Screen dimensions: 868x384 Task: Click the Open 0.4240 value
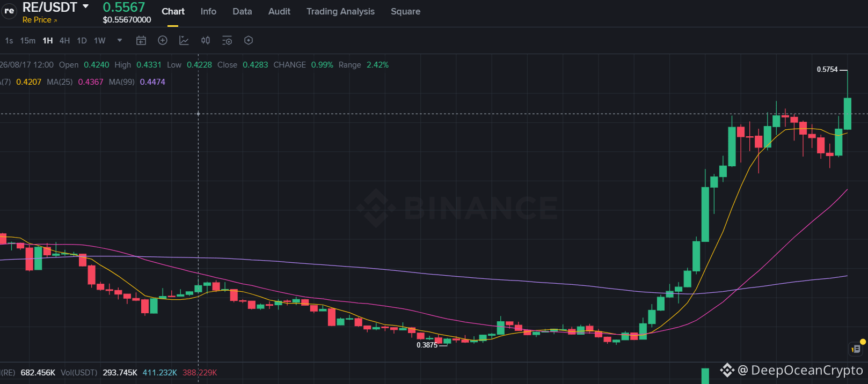coord(97,65)
